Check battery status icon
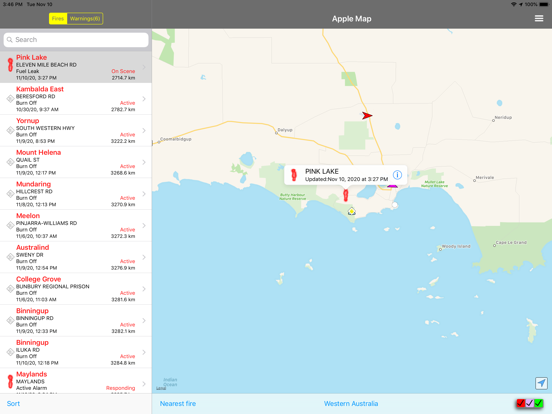 click(544, 4)
